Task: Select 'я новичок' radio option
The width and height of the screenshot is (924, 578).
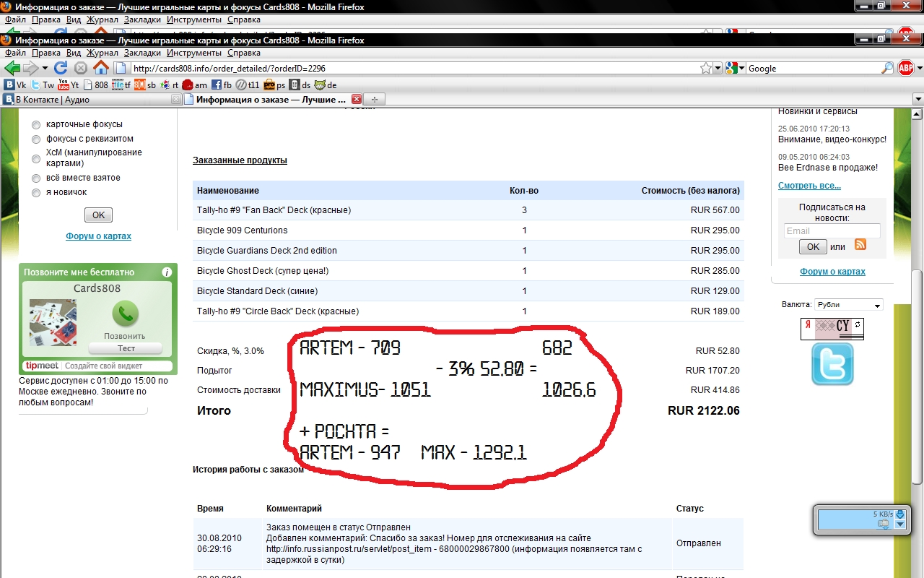Action: [36, 193]
